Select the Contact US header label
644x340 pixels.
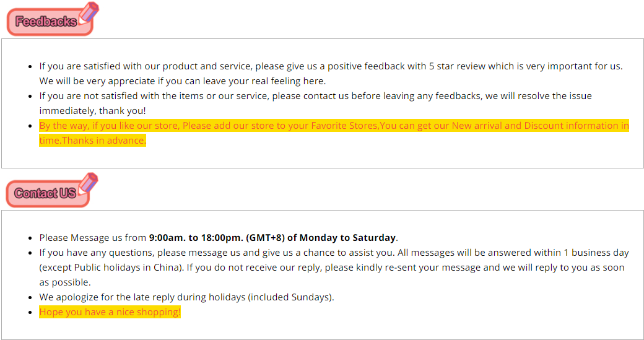pos(45,194)
